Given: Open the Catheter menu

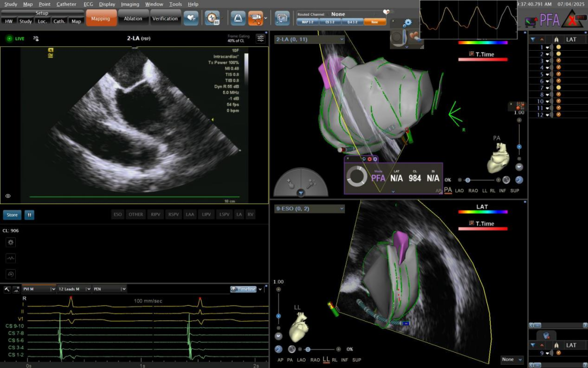Looking at the screenshot, I should pyautogui.click(x=66, y=4).
